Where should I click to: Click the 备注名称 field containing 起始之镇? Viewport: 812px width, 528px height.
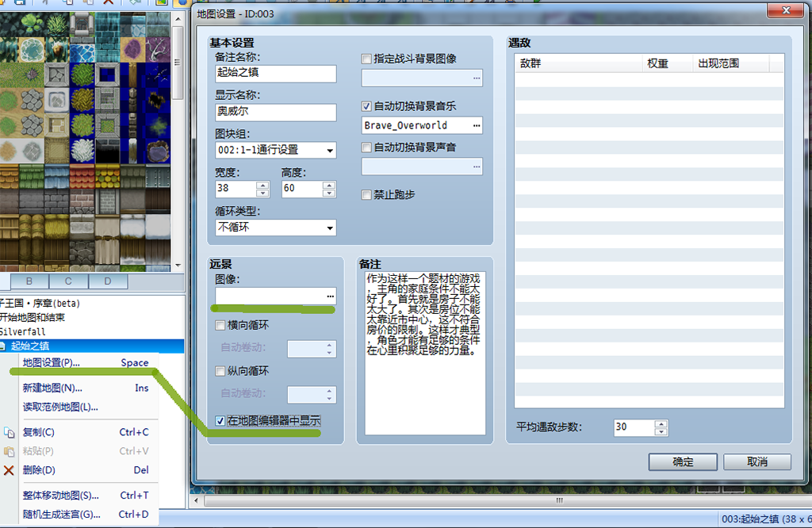(275, 74)
